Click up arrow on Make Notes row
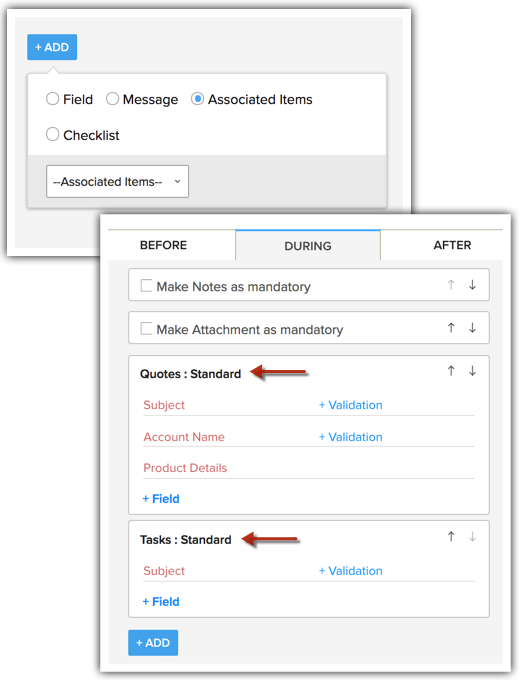 [451, 285]
